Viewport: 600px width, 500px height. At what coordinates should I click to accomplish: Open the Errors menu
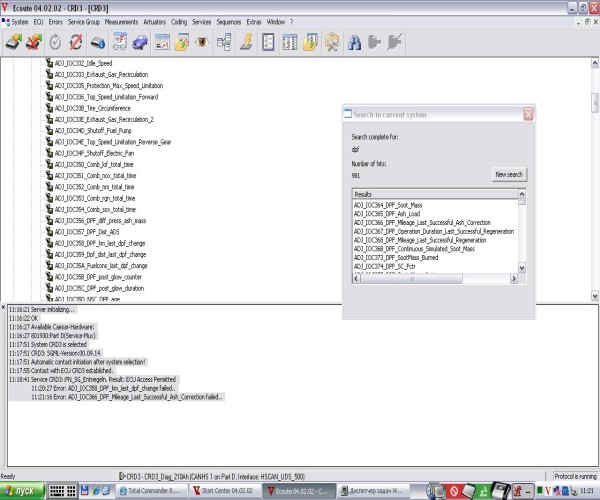click(55, 22)
